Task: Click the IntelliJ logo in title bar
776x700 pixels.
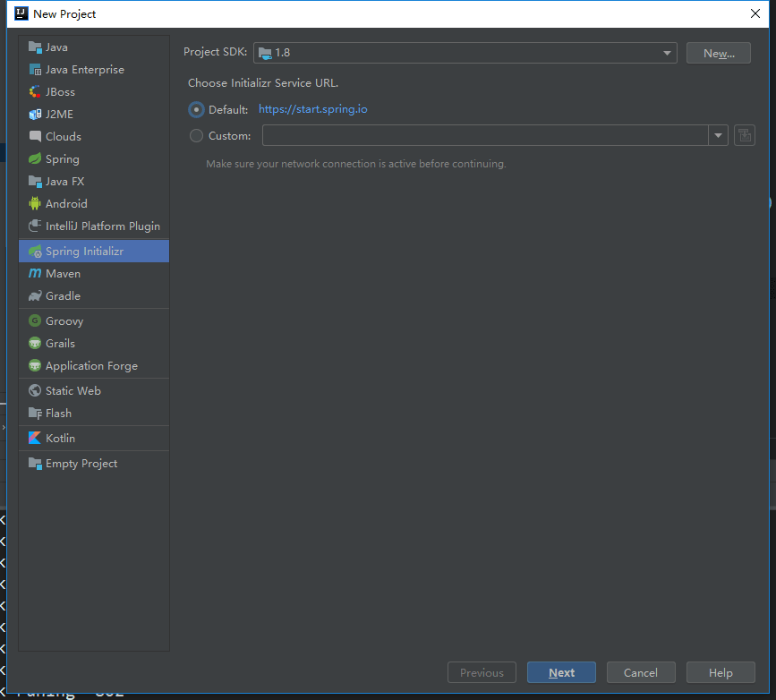Action: coord(21,13)
